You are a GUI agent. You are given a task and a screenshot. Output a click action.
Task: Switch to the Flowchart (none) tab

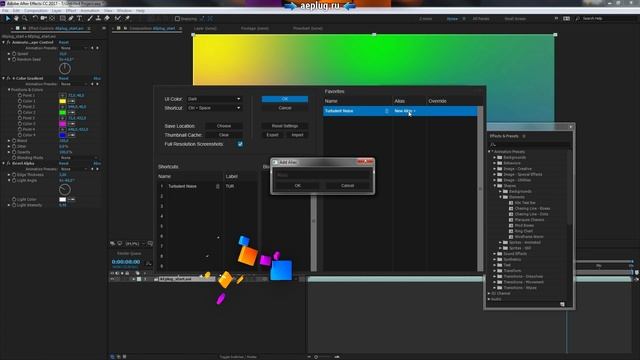coord(308,29)
